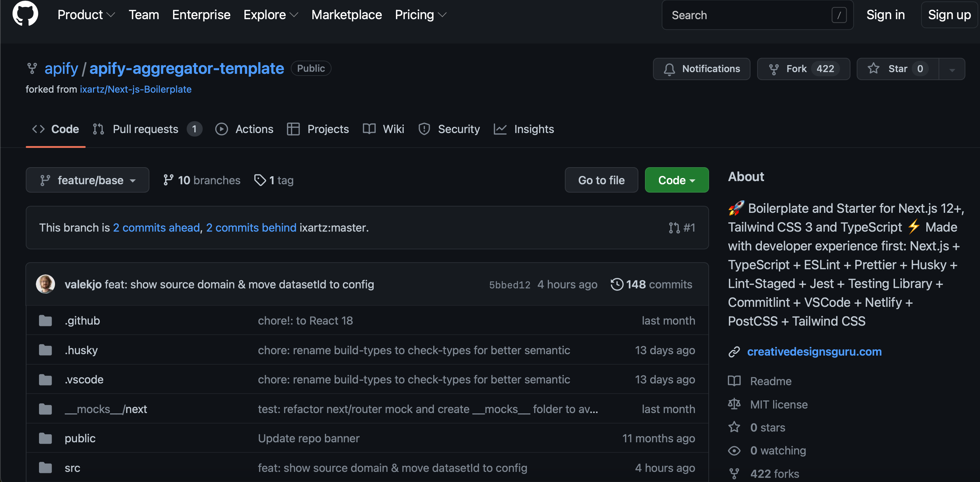
Task: Switch to the Pull requests tab
Action: [x=145, y=129]
